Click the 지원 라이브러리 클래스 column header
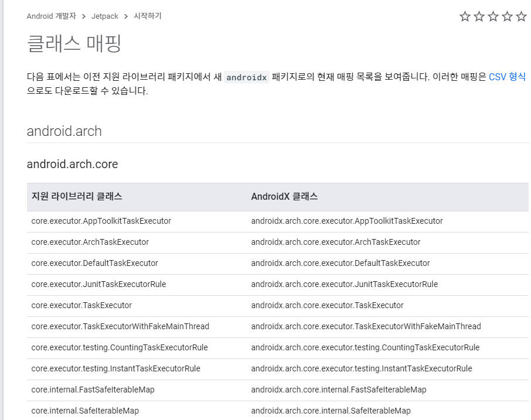Viewport: 531px width, 420px height. (77, 196)
